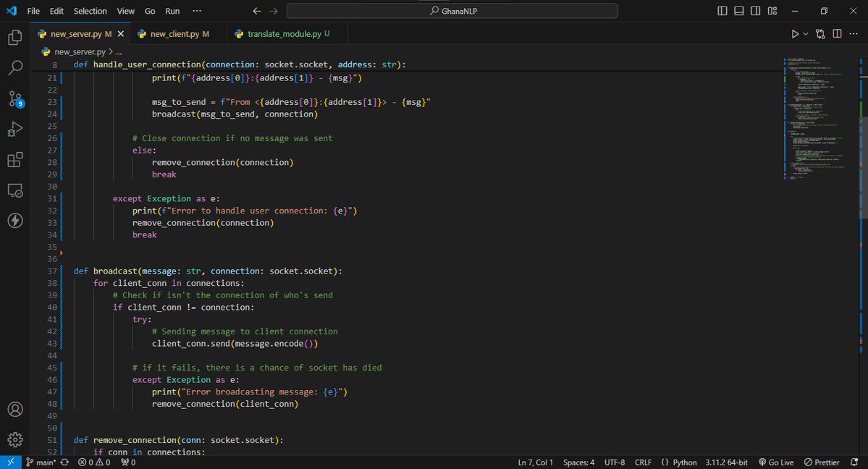Image resolution: width=868 pixels, height=469 pixels.
Task: Open the File menu
Action: click(33, 11)
